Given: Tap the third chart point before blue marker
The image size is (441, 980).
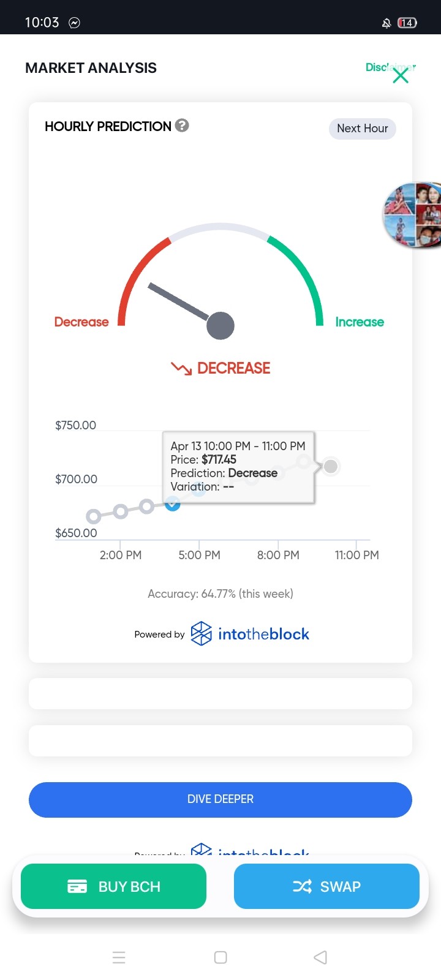Looking at the screenshot, I should (x=146, y=507).
